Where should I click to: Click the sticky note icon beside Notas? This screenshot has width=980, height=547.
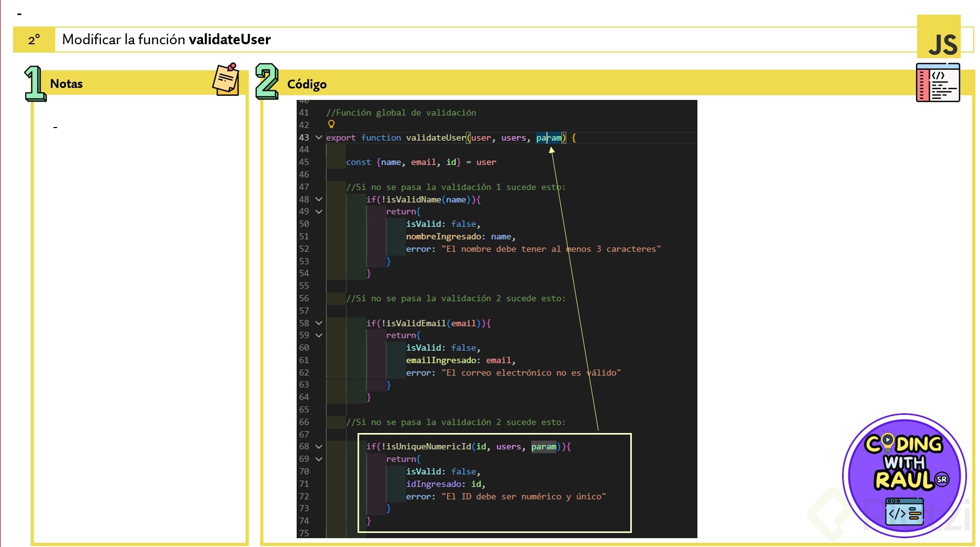coord(226,79)
